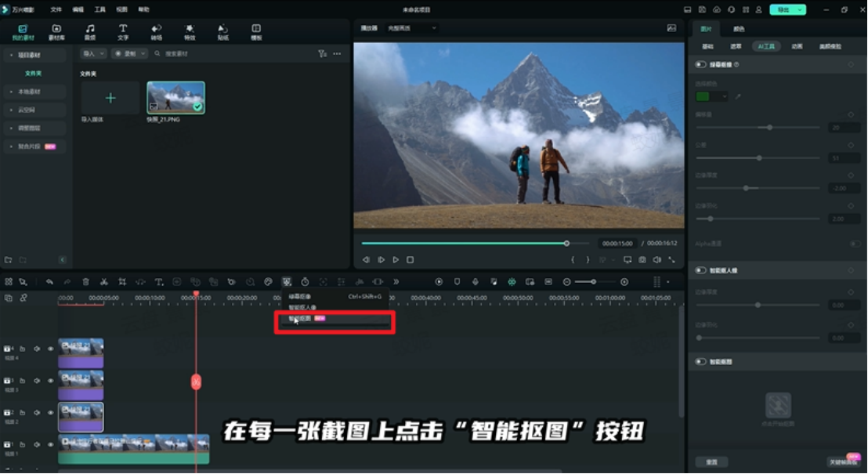868x474 pixels.
Task: Click the filter icon in media panel
Action: (322, 54)
